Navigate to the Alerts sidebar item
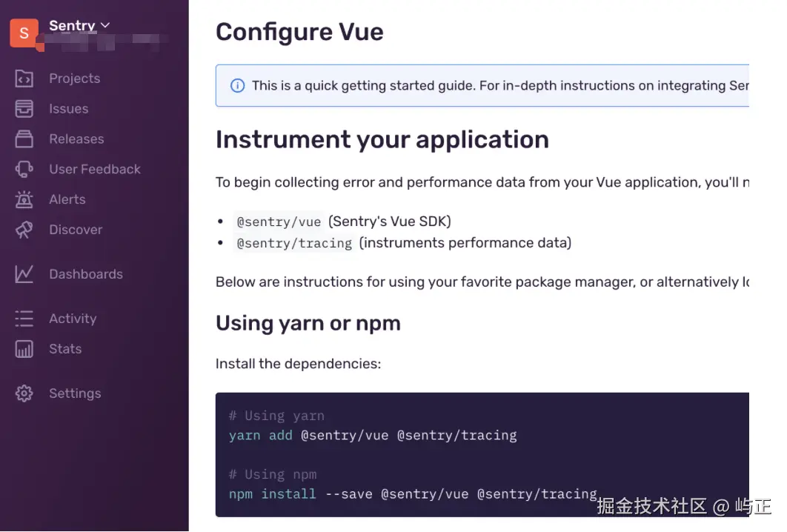 pos(67,199)
